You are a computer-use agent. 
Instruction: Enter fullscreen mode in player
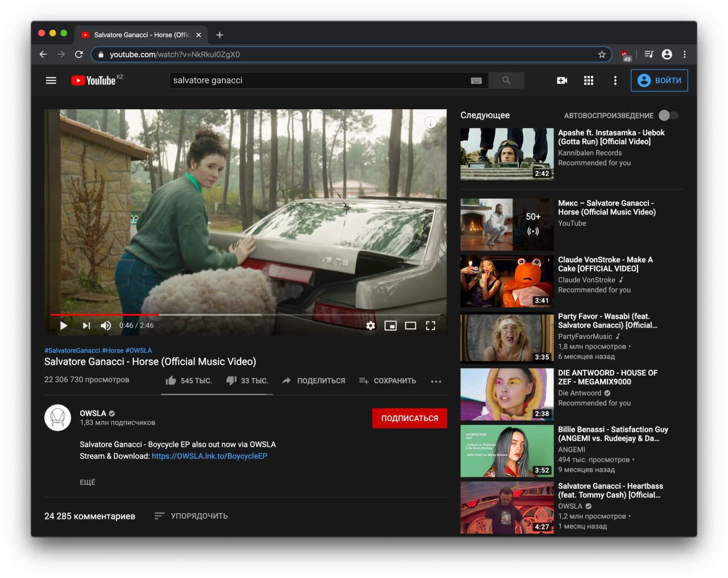point(431,325)
